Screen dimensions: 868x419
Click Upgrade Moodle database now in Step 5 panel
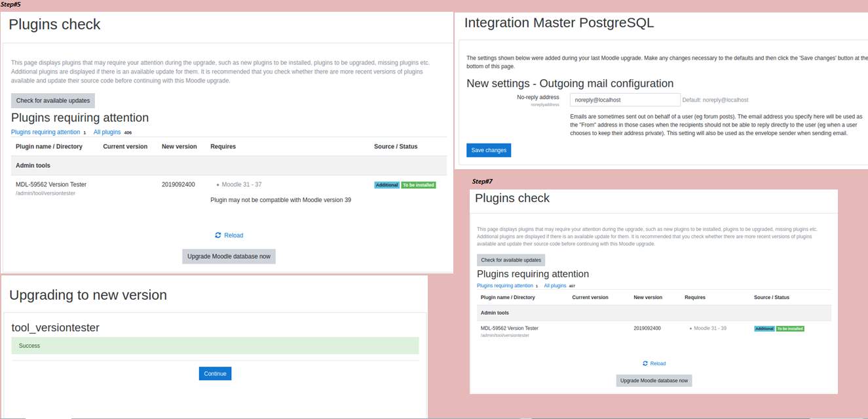(x=229, y=256)
